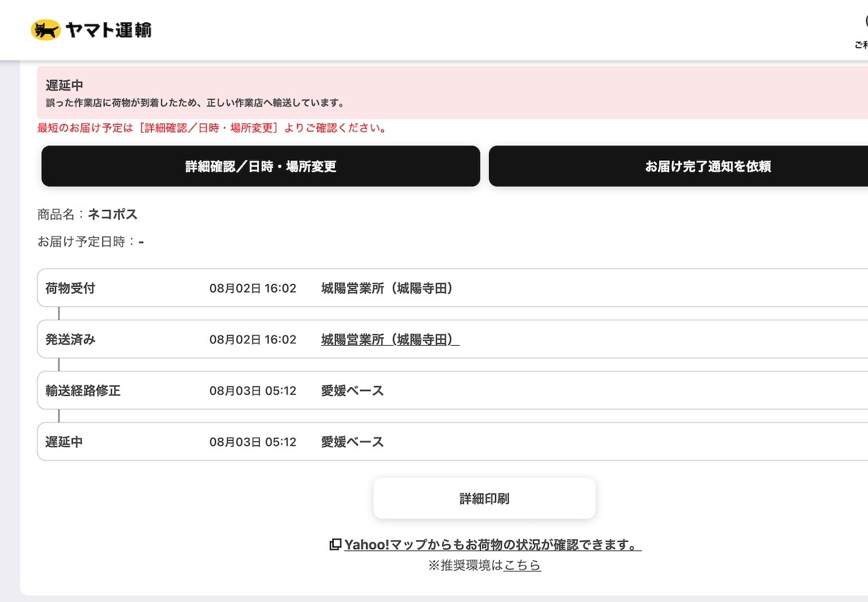The height and width of the screenshot is (602, 868).
Task: Open the こちら recommended environment link
Action: click(x=522, y=565)
